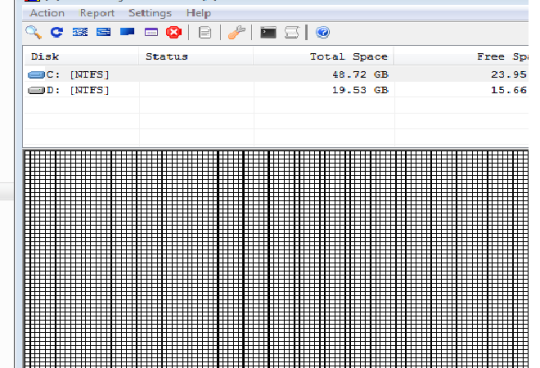
Task: Click the Analyze magnifying glass icon
Action: 33,33
